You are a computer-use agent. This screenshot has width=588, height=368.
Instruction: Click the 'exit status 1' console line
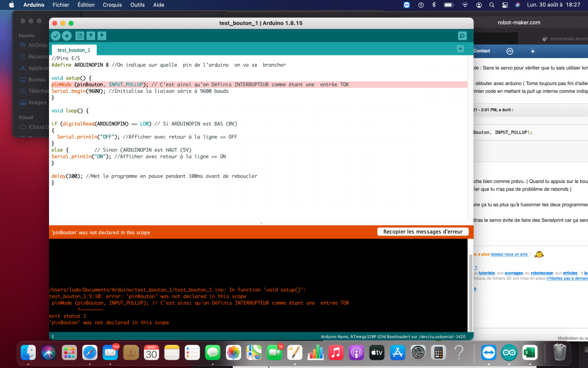68,316
